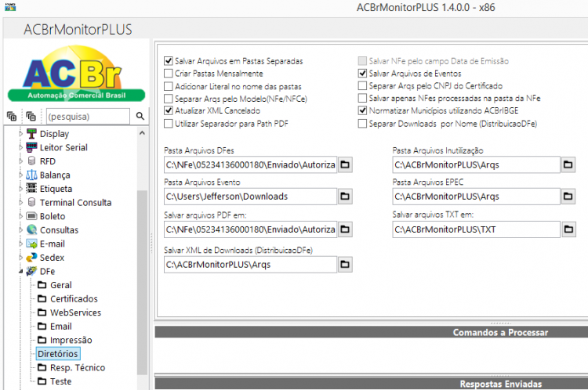Click the application icon in title bar
This screenshot has height=390, width=588.
point(10,7)
